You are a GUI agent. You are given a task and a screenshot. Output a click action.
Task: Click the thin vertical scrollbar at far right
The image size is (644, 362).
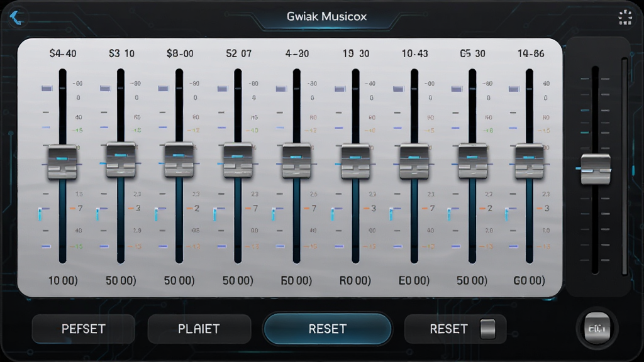click(625, 166)
